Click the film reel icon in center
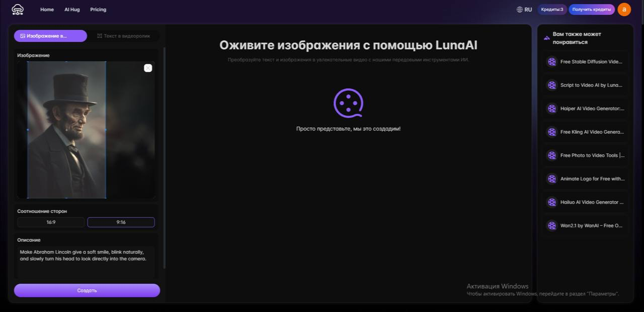This screenshot has height=312, width=644. coord(348,103)
